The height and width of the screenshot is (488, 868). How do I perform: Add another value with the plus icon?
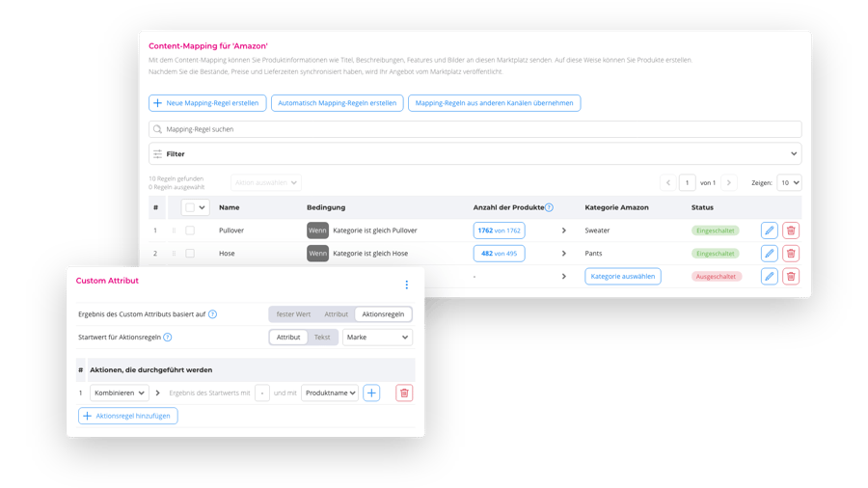click(371, 393)
